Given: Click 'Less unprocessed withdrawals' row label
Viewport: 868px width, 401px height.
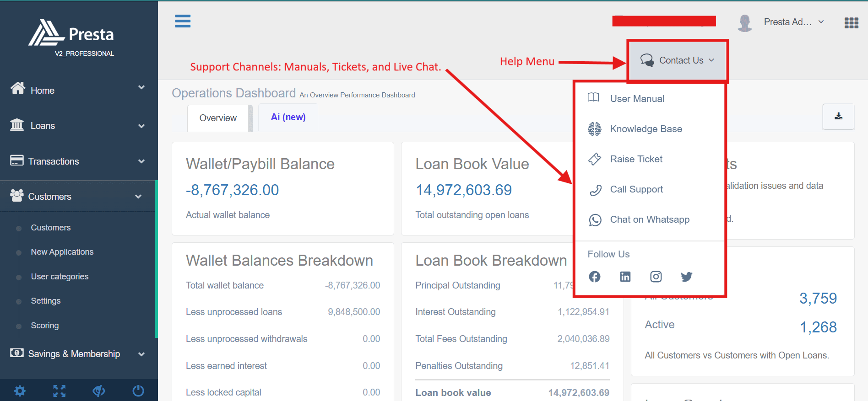Looking at the screenshot, I should coord(247,339).
